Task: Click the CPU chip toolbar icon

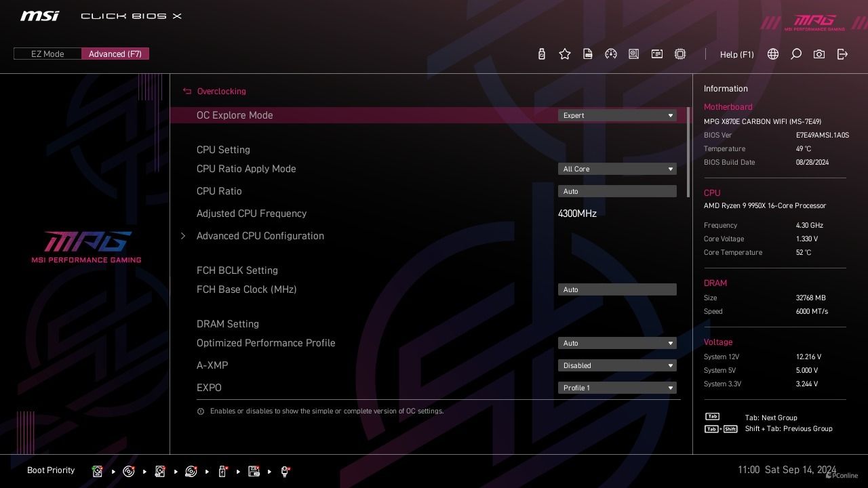Action: (x=680, y=54)
